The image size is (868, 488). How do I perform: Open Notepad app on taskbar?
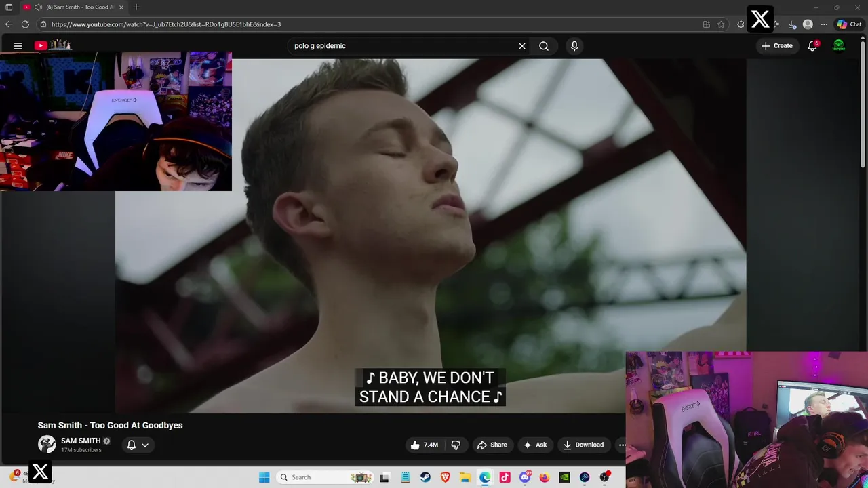point(405,477)
